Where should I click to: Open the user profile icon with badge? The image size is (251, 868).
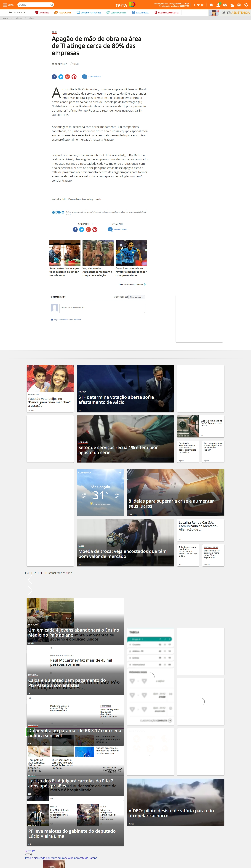pos(218,5)
